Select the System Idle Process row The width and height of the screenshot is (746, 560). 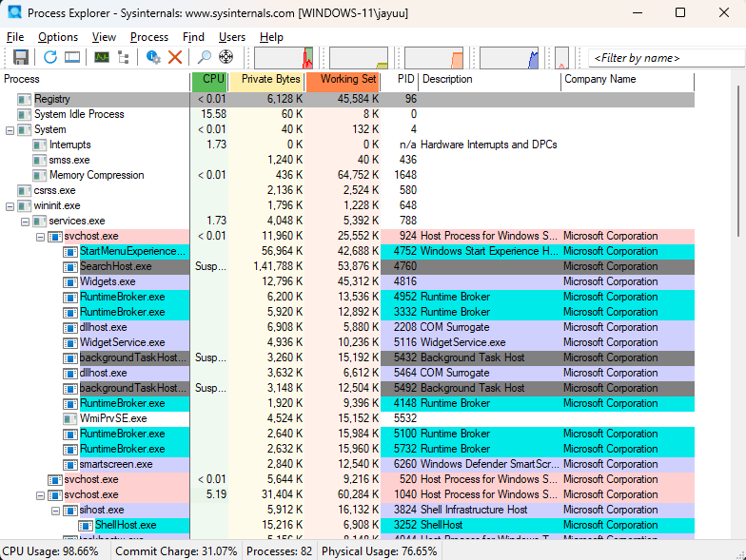point(347,114)
